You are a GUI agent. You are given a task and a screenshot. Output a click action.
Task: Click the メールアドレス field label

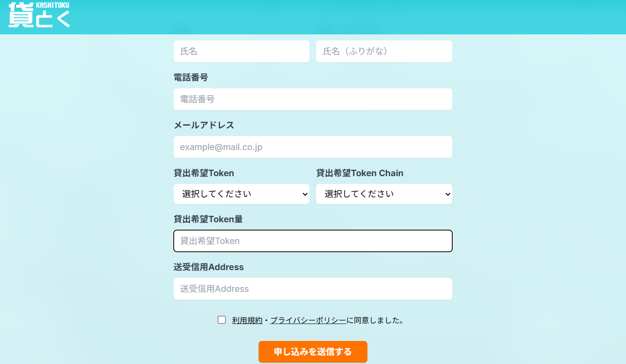click(204, 125)
